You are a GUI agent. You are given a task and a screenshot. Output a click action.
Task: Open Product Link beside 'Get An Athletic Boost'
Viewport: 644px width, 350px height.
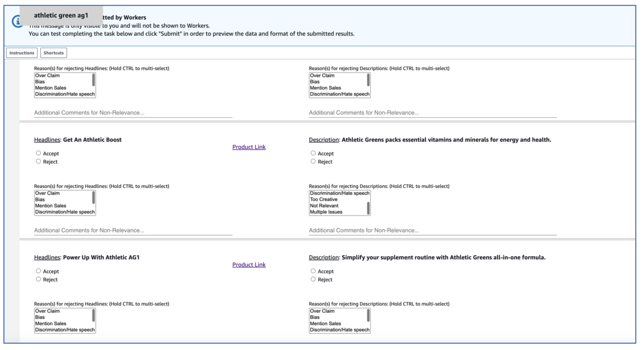[x=249, y=147]
